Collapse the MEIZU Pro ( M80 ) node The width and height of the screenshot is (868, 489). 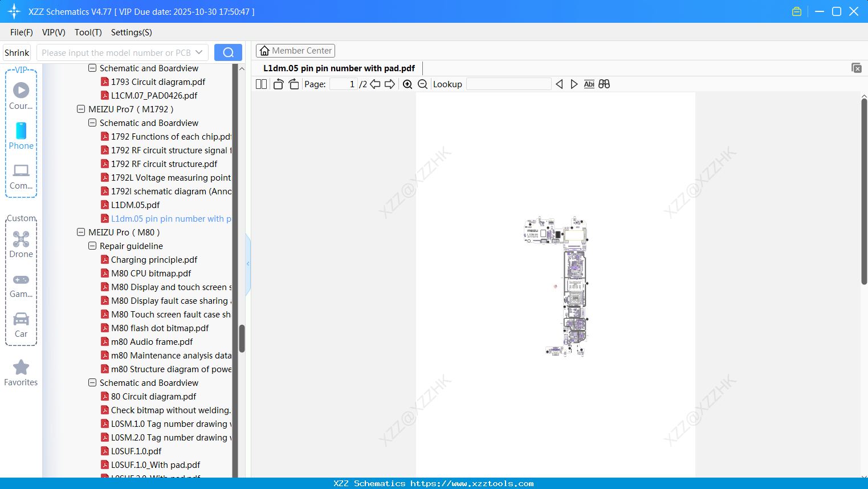point(81,232)
